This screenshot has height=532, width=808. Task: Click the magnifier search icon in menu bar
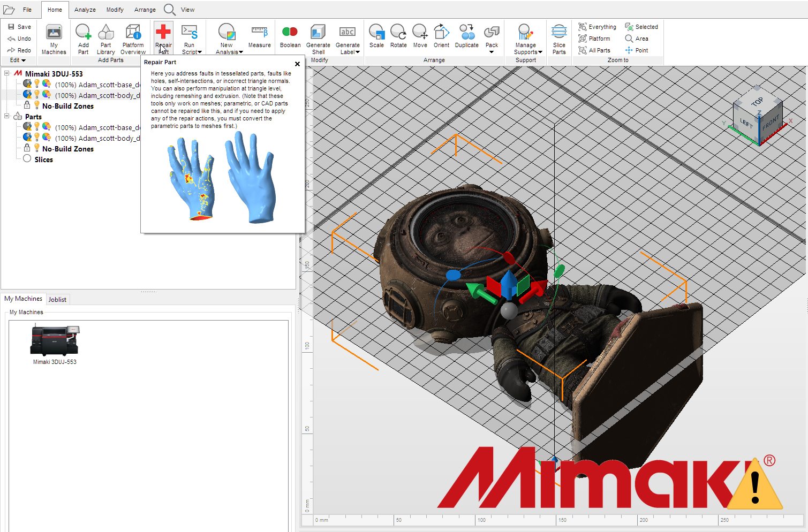click(169, 10)
